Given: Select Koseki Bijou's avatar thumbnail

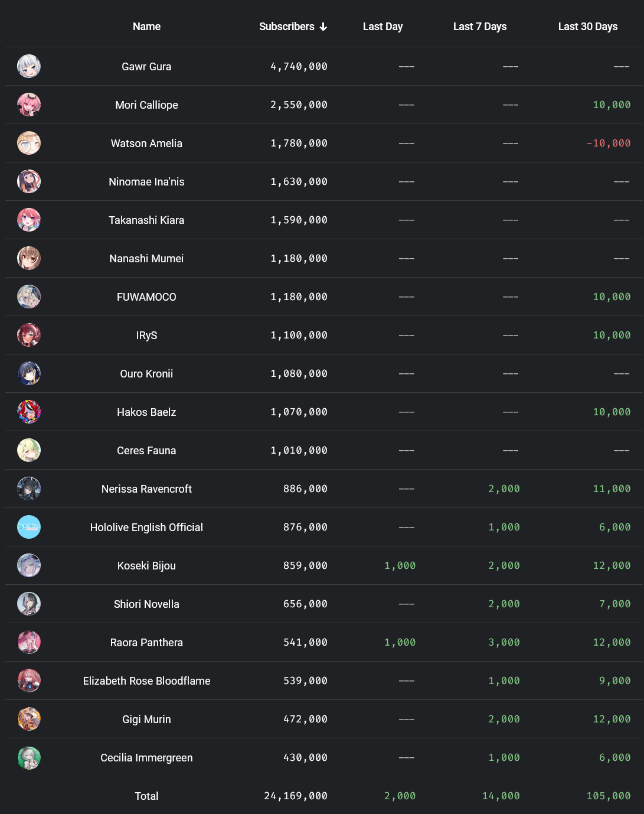Looking at the screenshot, I should click(29, 565).
